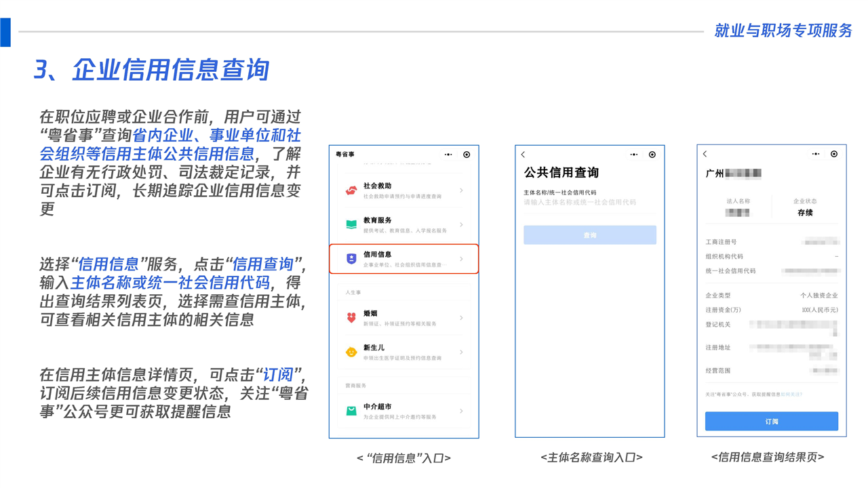Click the 组织机构代码 row label
This screenshot has width=868, height=488.
(724, 256)
